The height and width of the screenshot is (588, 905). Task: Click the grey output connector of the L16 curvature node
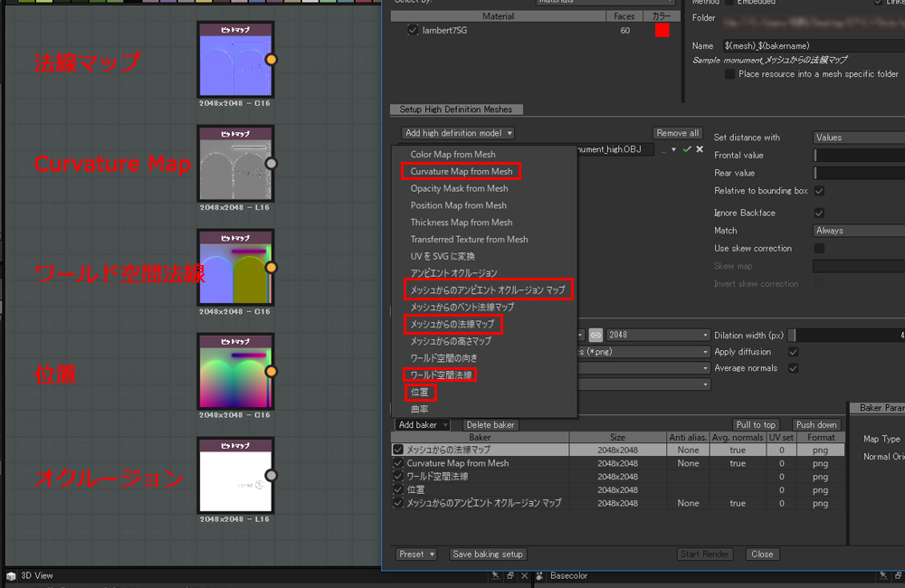pyautogui.click(x=271, y=164)
